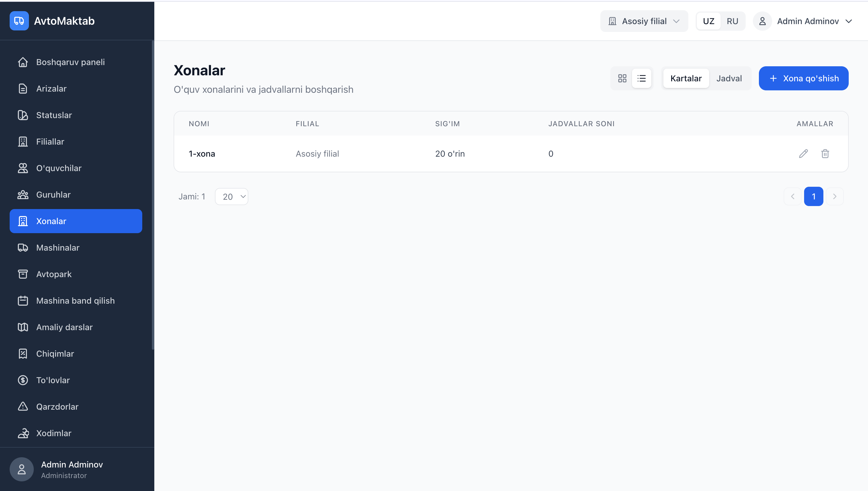
Task: Open Guruhlar sidebar menu item
Action: (x=53, y=195)
